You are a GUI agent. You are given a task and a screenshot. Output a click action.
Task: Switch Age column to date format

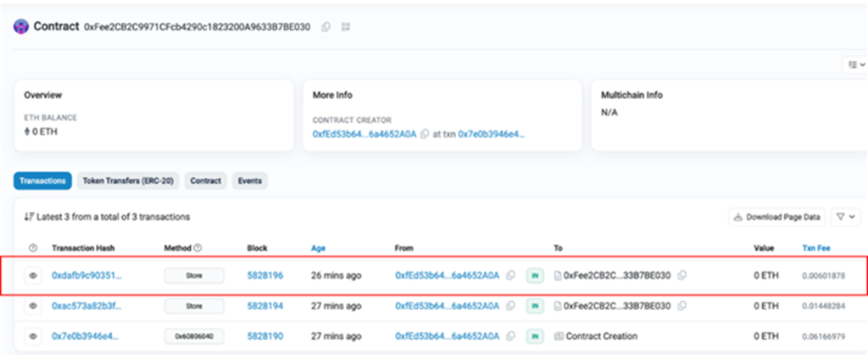click(319, 248)
